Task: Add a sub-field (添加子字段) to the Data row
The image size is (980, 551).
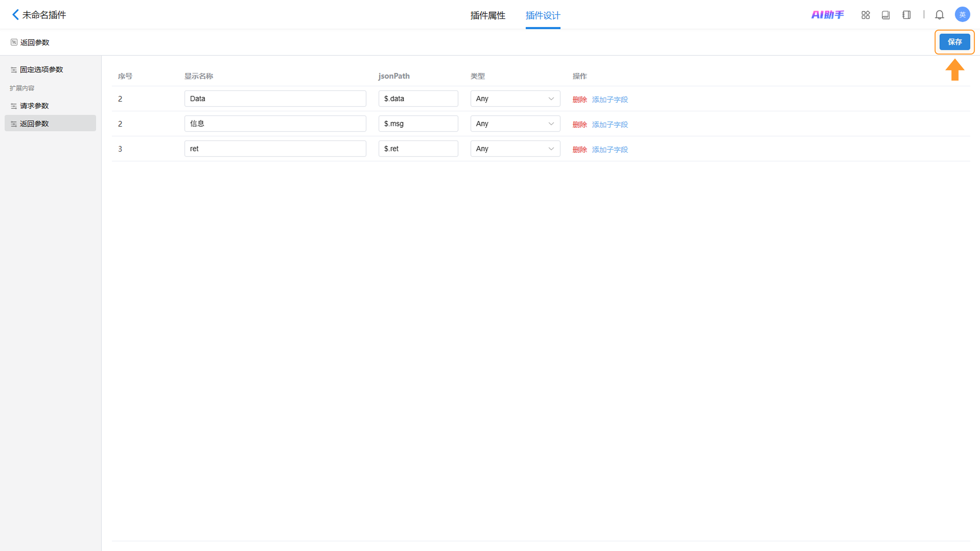Action: click(609, 99)
